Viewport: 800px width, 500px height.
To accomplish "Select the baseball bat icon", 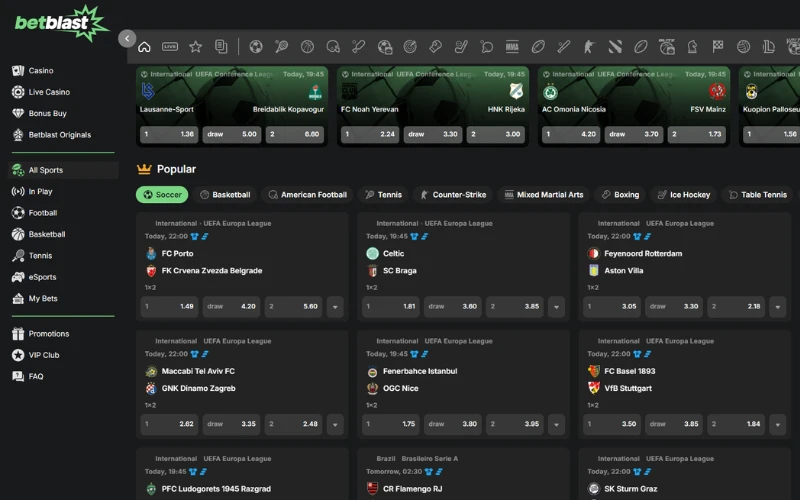I will (x=358, y=47).
